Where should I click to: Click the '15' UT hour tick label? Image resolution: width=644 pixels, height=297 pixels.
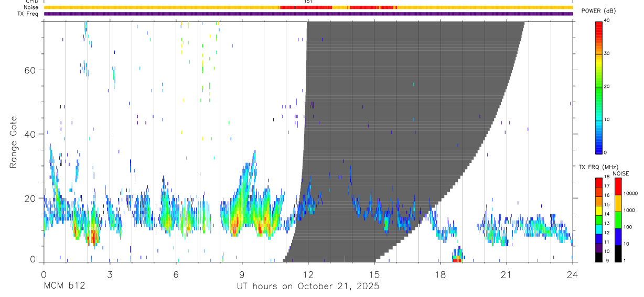point(374,275)
